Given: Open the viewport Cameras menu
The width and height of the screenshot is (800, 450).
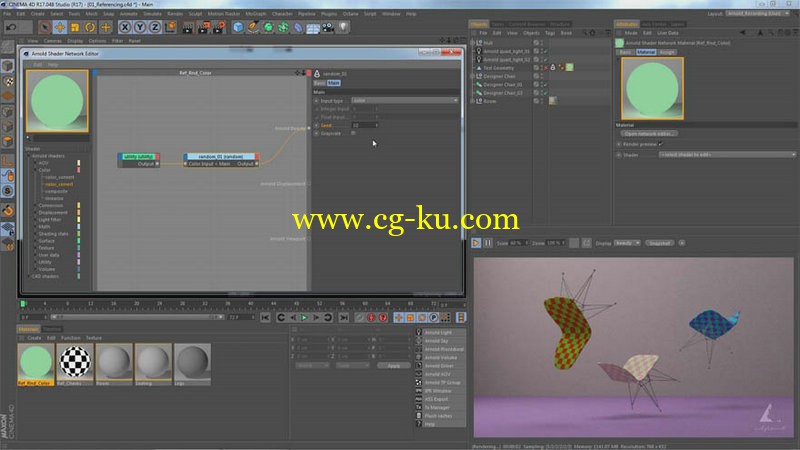Looking at the screenshot, I should pyautogui.click(x=53, y=41).
